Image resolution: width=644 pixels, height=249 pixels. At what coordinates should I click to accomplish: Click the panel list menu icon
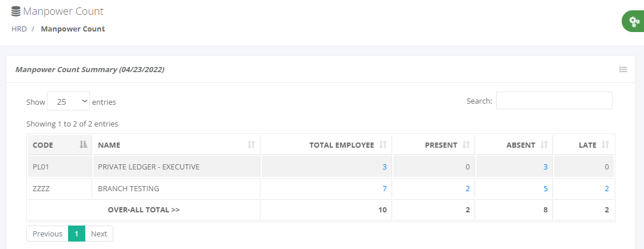coord(623,69)
